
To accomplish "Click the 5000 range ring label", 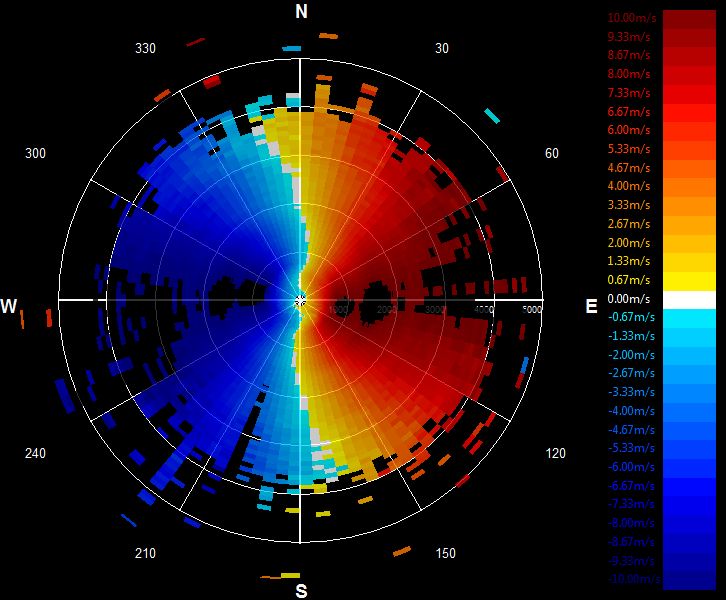I will (532, 309).
